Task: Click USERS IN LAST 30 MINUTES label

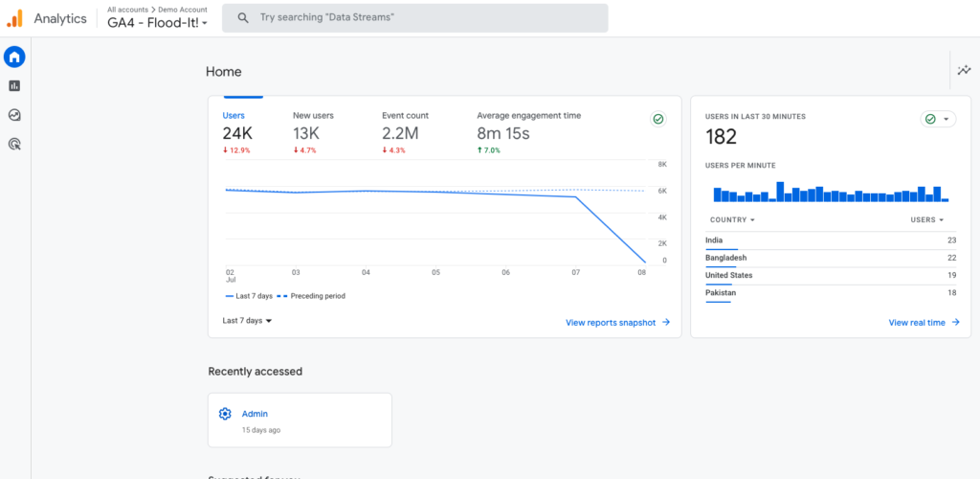Action: click(756, 116)
